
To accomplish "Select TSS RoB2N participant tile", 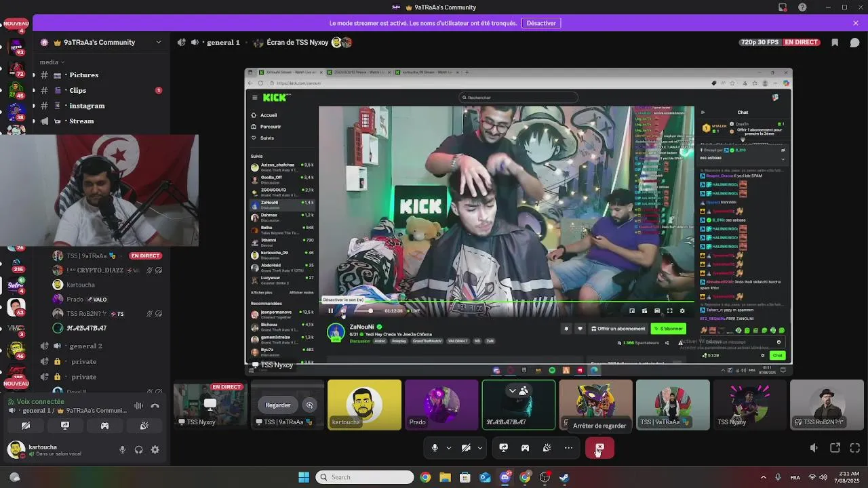I will pos(827,405).
